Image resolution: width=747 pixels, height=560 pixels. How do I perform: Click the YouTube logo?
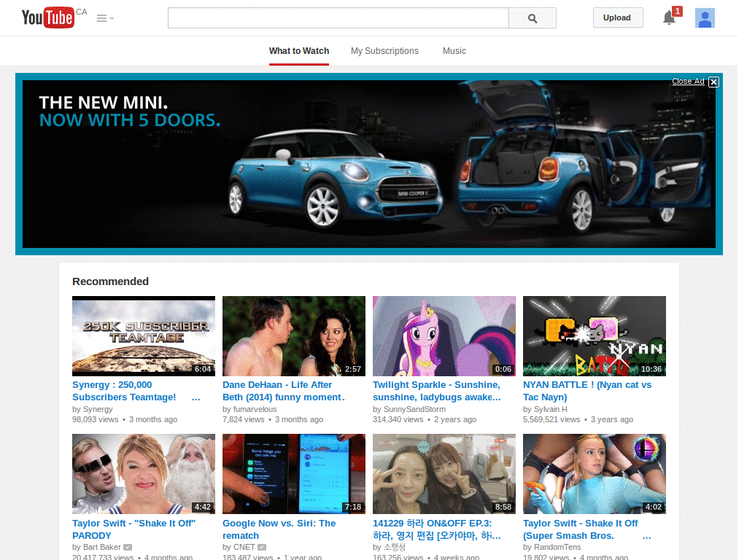(47, 17)
